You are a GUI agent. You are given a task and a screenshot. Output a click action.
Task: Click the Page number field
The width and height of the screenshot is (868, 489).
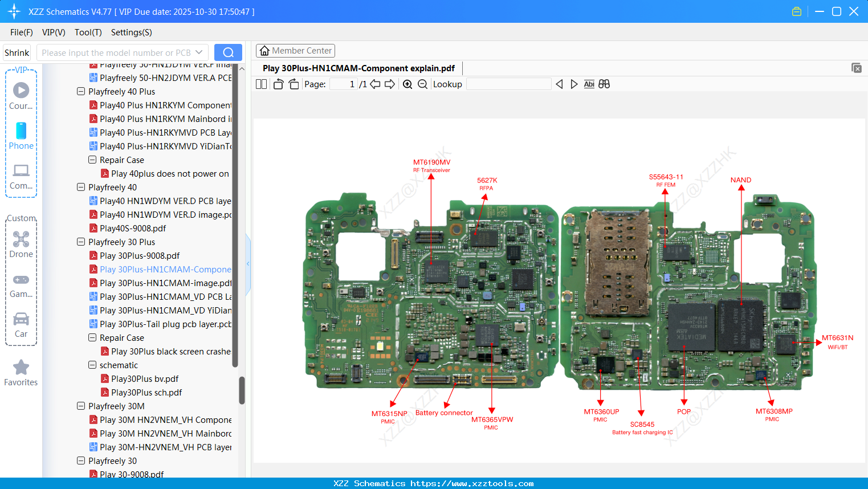click(344, 84)
